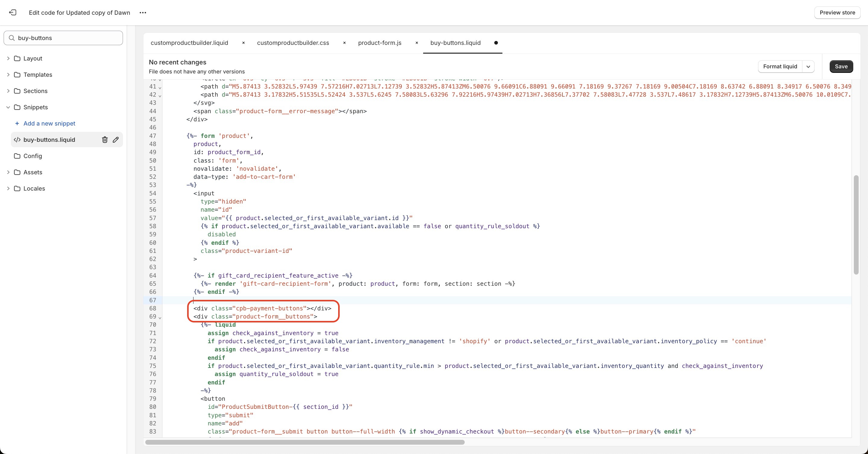This screenshot has width=868, height=454.
Task: Click the exit editor back icon
Action: click(x=13, y=12)
